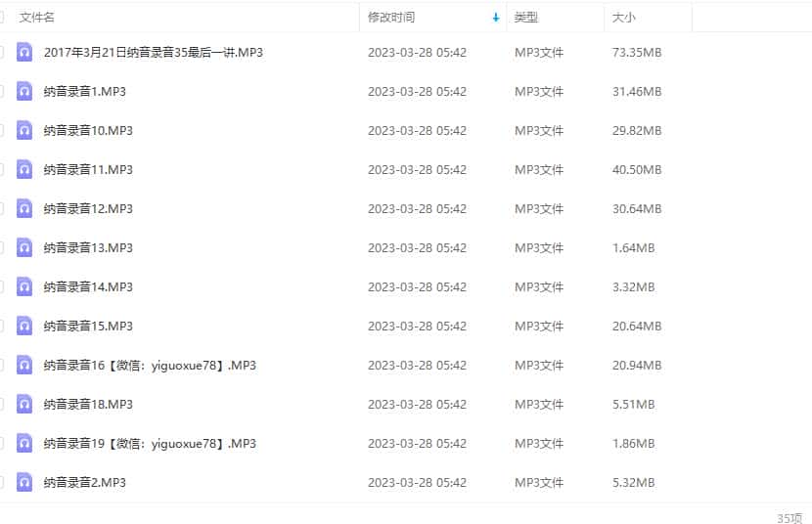This screenshot has height=524, width=812.
Task: Click the 修改时间 column header label
Action: [391, 18]
